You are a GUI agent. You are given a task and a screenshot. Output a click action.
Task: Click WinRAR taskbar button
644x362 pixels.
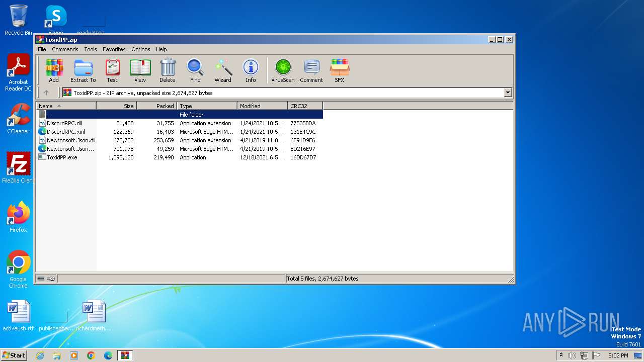click(125, 355)
